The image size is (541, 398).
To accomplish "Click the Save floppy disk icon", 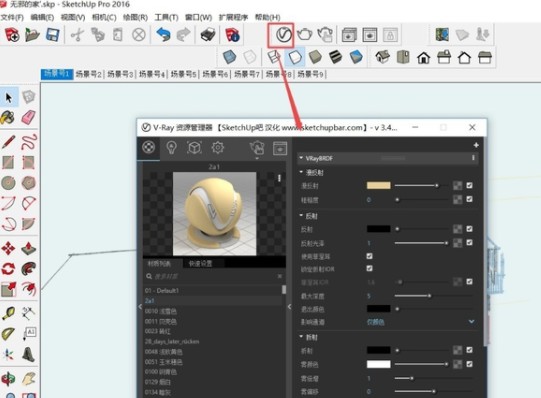I will [53, 34].
